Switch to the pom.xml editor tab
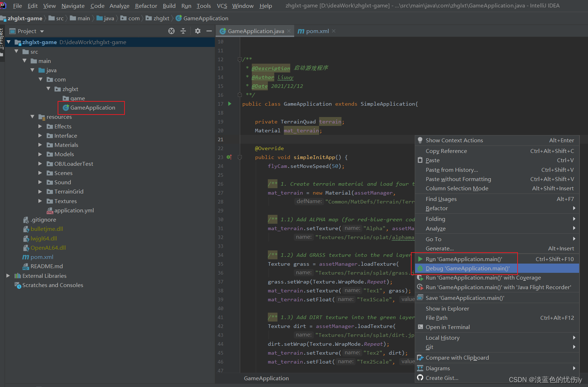The height and width of the screenshot is (387, 588). 317,31
